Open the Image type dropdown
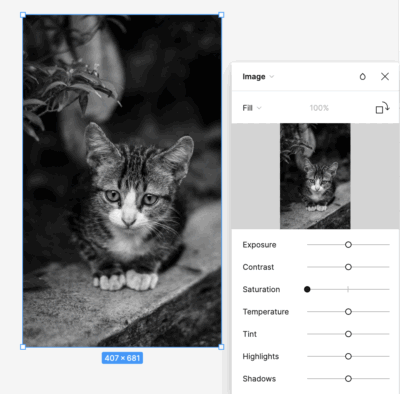400x394 pixels. [x=258, y=77]
